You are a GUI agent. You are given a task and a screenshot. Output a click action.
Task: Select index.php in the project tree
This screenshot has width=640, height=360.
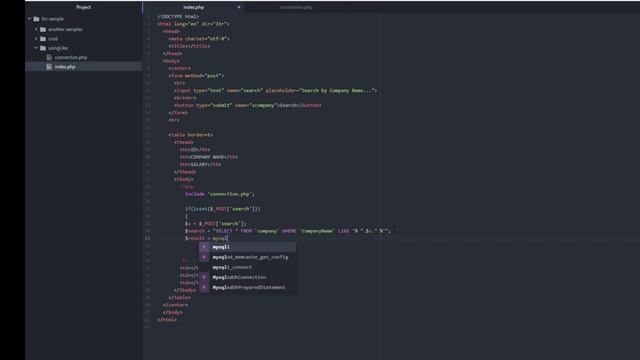[x=65, y=67]
